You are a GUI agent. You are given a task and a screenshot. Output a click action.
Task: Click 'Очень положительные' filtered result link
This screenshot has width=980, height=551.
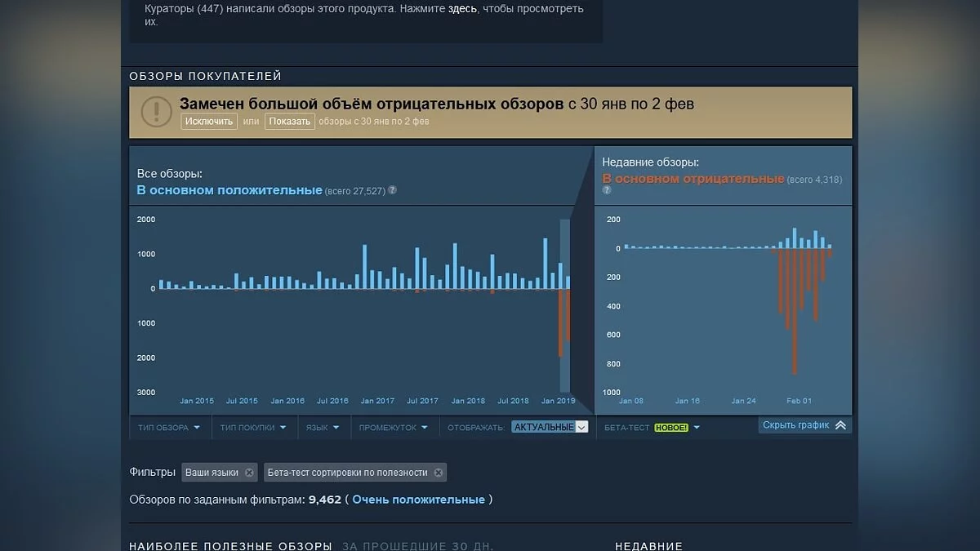tap(419, 500)
